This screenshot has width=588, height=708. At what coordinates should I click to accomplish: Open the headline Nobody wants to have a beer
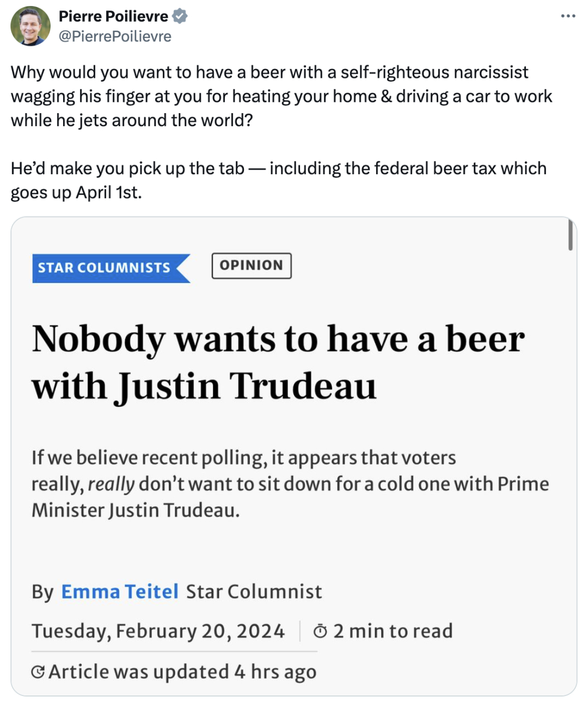coord(278,362)
